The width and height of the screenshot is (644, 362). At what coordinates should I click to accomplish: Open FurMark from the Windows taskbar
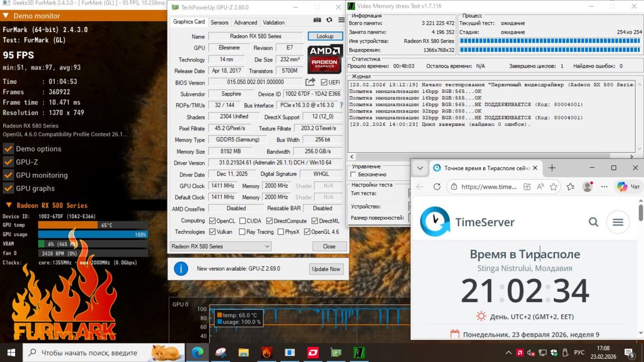(x=267, y=352)
